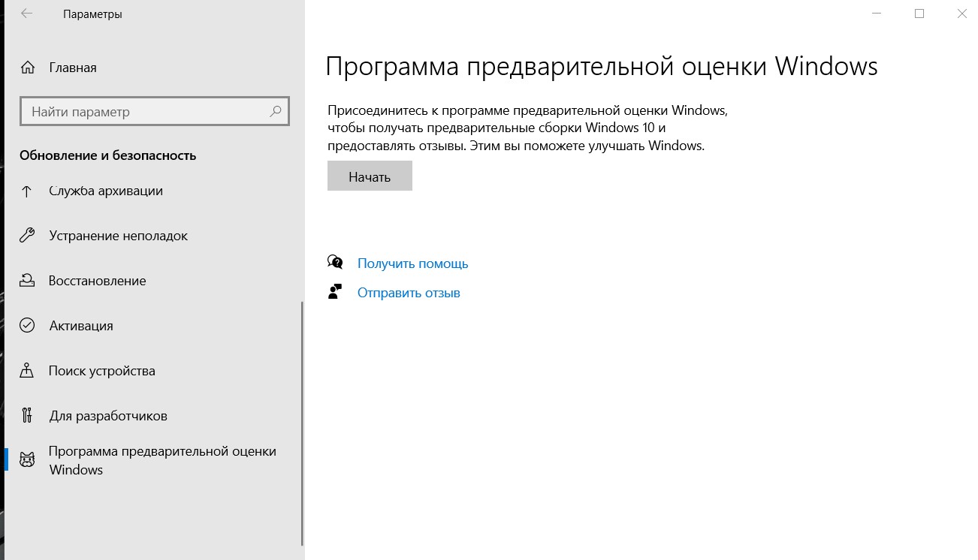Image resolution: width=978 pixels, height=560 pixels.
Task: Click the Начать button
Action: pos(370,177)
